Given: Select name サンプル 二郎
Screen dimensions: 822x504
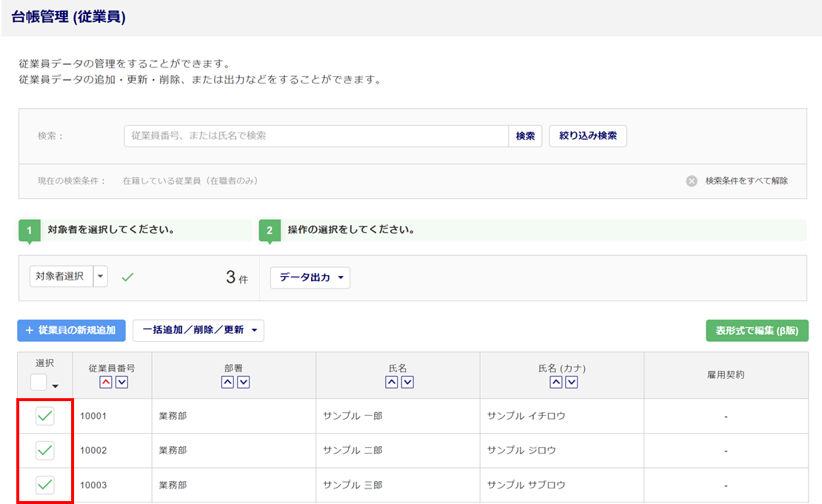Looking at the screenshot, I should point(352,451).
